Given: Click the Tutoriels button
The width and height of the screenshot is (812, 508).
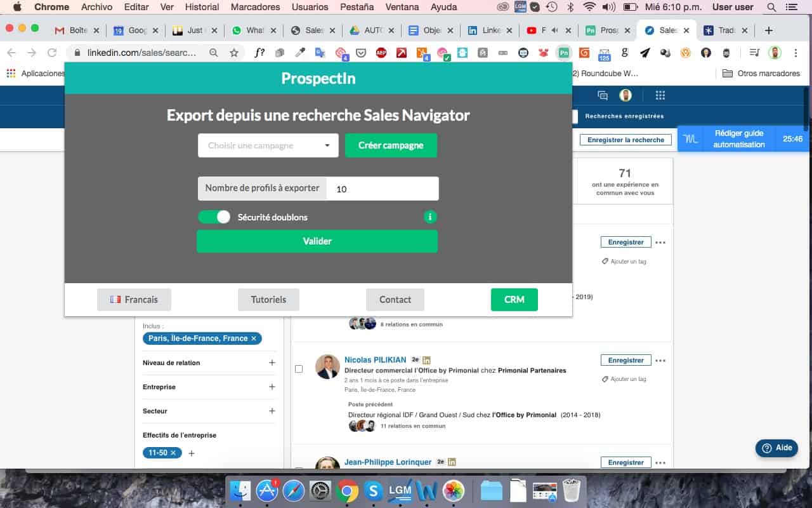Looking at the screenshot, I should tap(268, 300).
